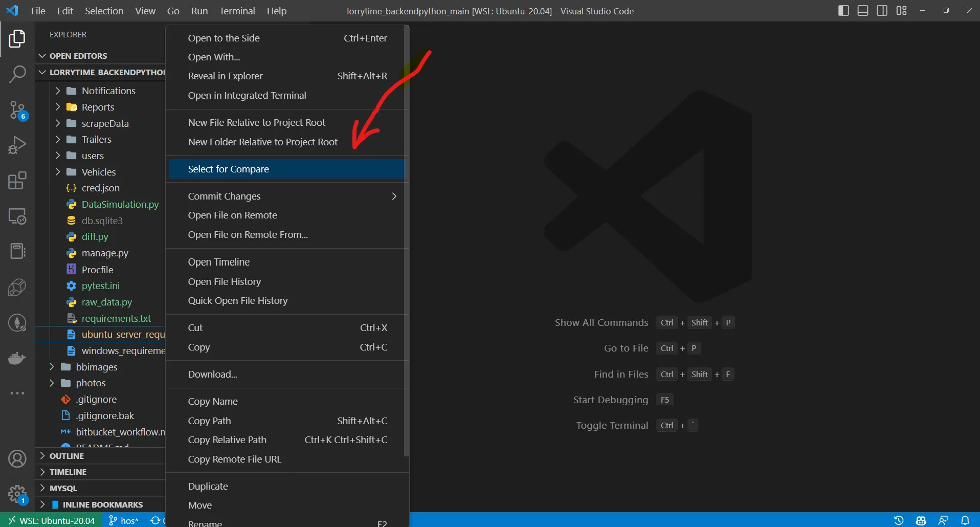Select New File Relative to Project Root
This screenshot has height=527, width=980.
(286, 123)
